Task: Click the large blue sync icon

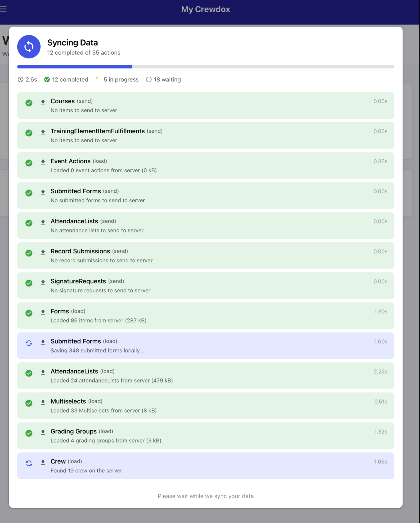Action: [x=29, y=47]
